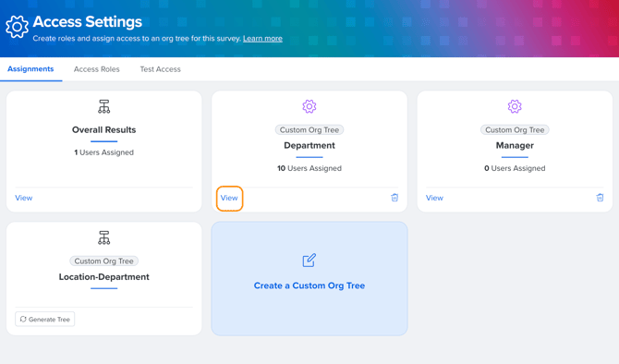Screen dimensions: 619x364
Task: Click the Department card's purple gear icon
Action: (309, 106)
